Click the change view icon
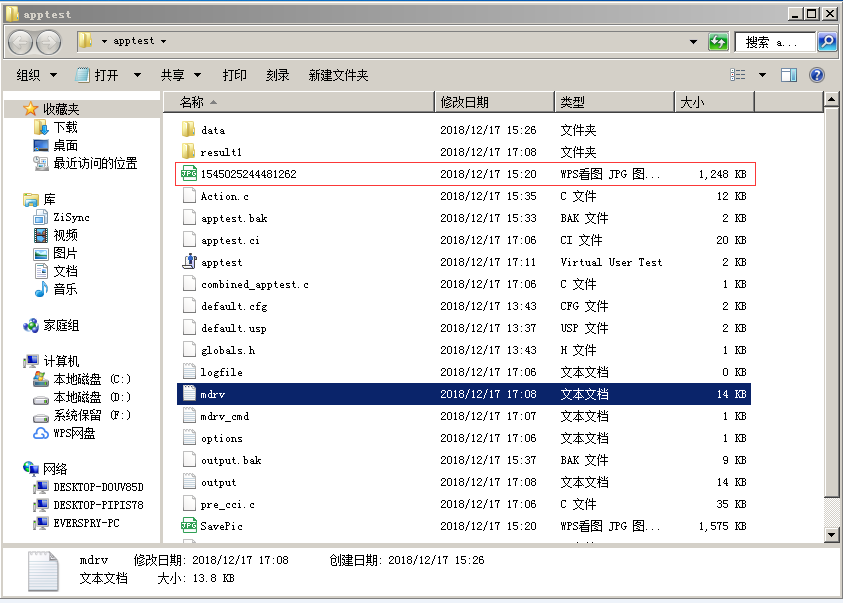 pyautogui.click(x=738, y=75)
